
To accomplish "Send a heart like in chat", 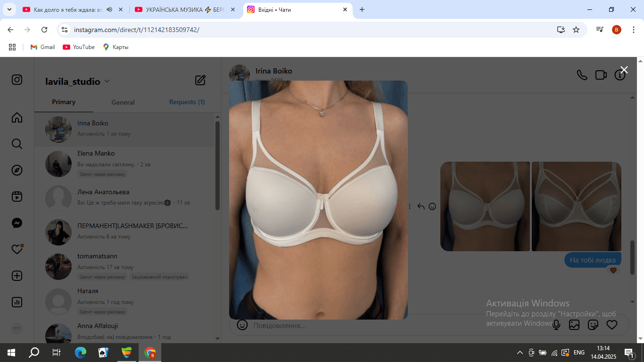I will [x=612, y=325].
